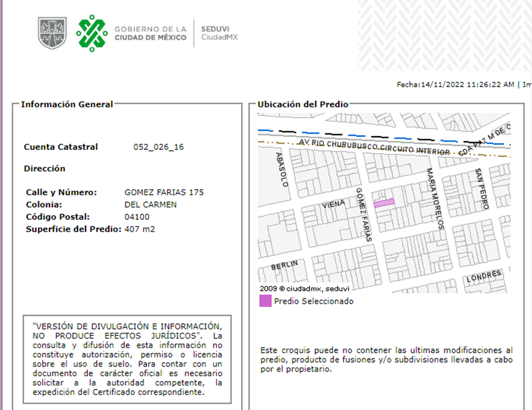Click the SEDUVI CiudadMX label
This screenshot has width=532, height=410.
coord(219,33)
